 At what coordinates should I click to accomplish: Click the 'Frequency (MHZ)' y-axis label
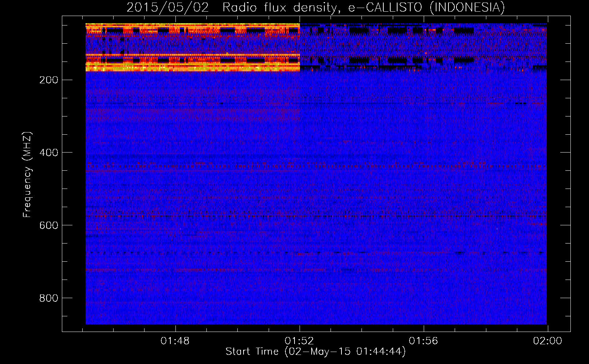[27, 175]
